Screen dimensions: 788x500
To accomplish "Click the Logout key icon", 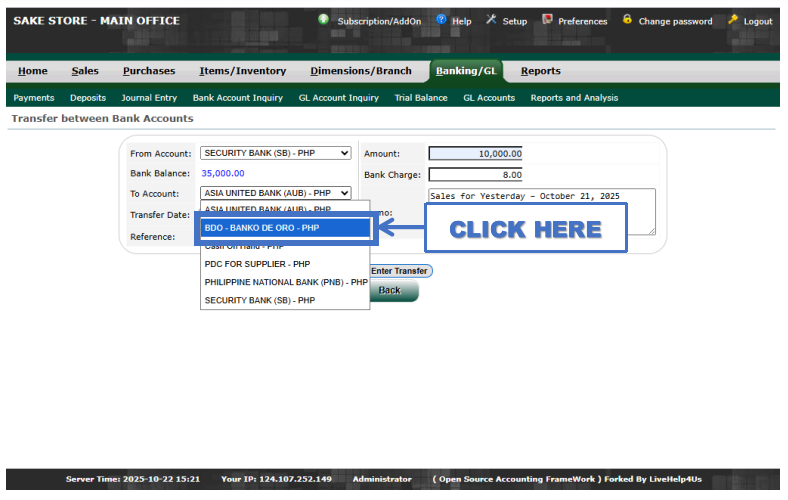I will coord(733,20).
